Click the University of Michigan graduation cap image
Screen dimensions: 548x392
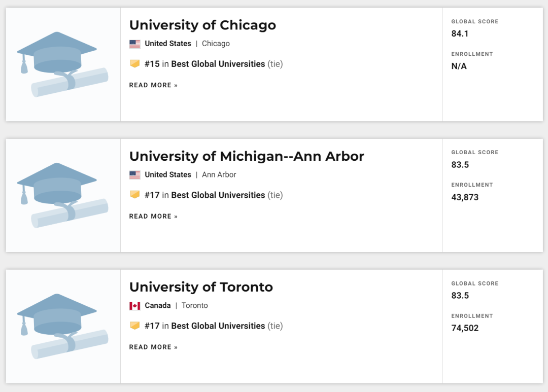coord(63,196)
